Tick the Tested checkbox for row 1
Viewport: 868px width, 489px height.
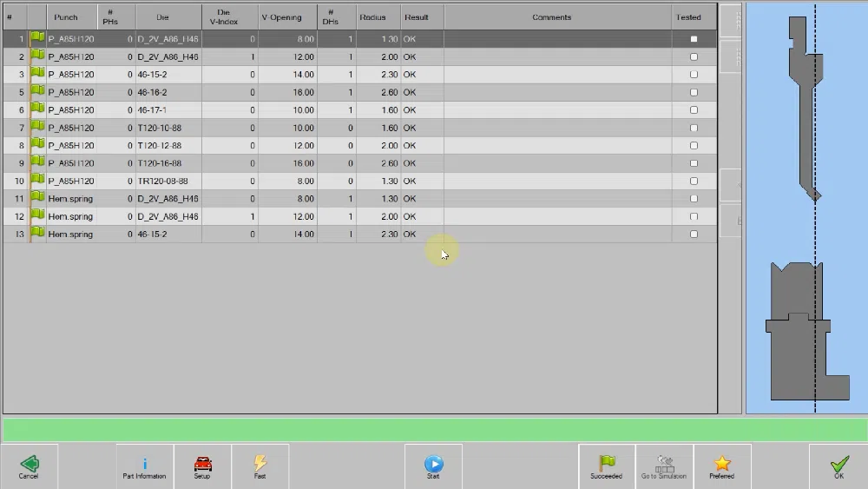694,39
